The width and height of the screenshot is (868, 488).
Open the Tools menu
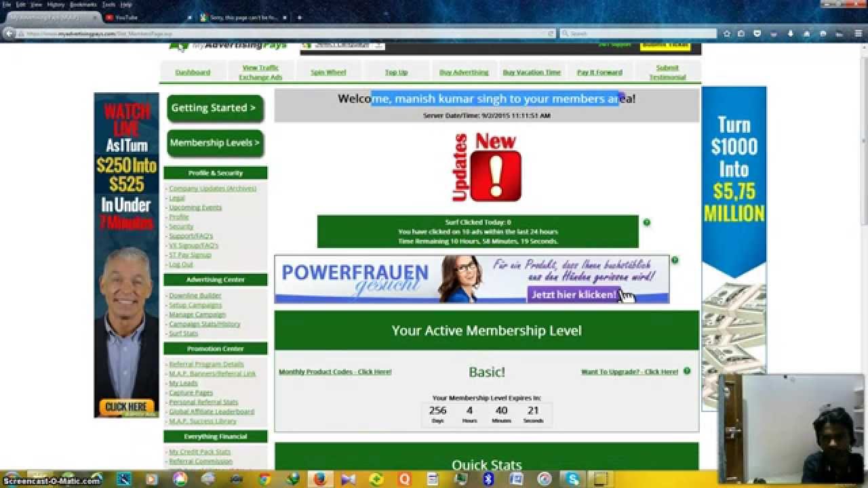tap(108, 4)
